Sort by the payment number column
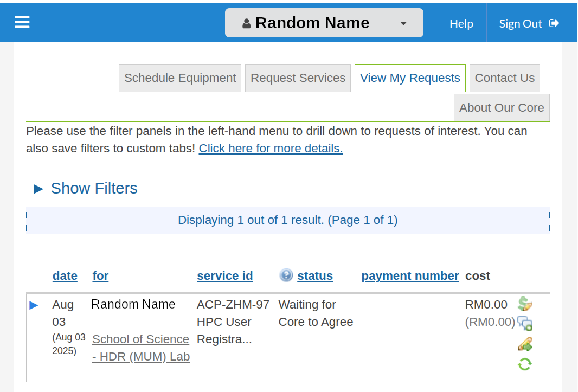578x392 pixels. click(x=410, y=275)
